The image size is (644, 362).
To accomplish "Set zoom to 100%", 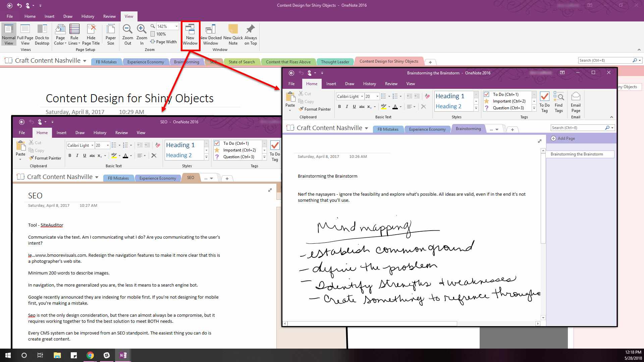I will [x=158, y=34].
